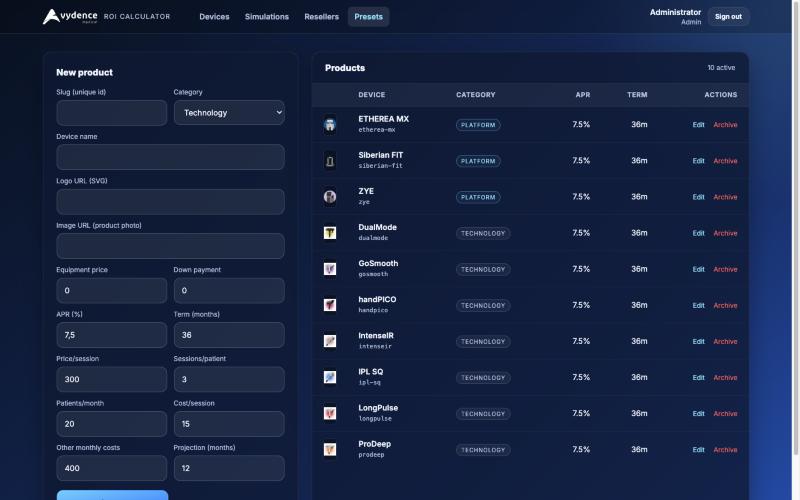Click the GoSmooth product icon

[330, 269]
